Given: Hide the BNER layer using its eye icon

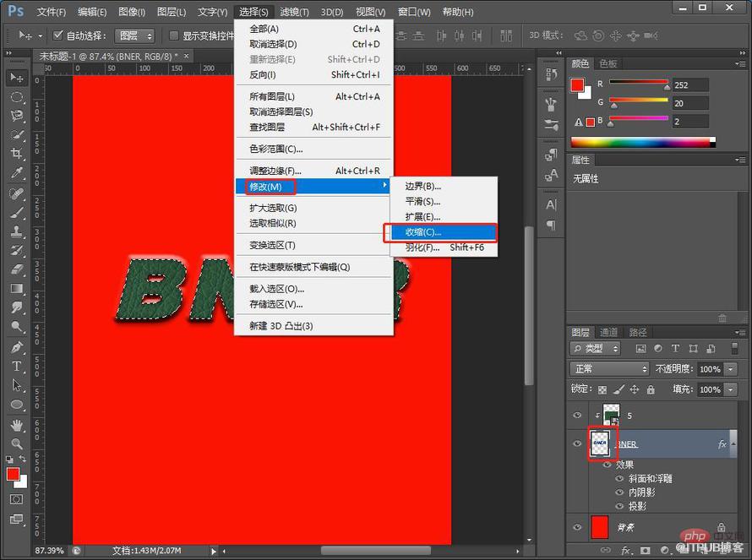Looking at the screenshot, I should click(x=577, y=443).
